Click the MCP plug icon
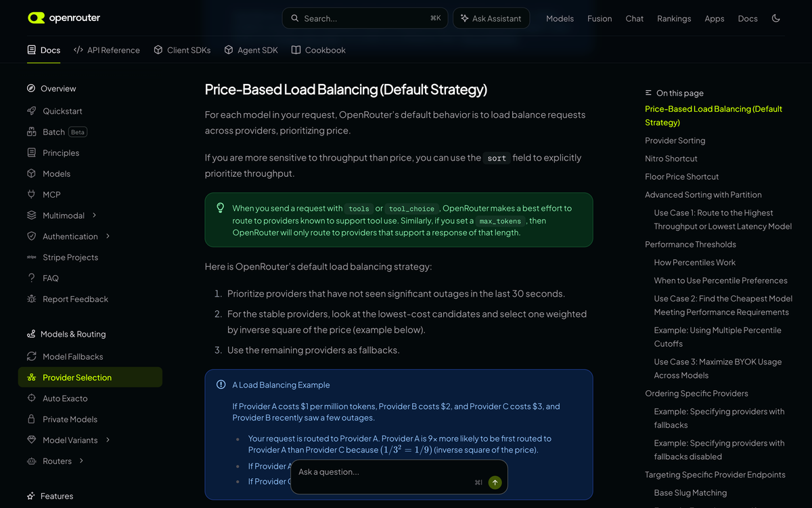The image size is (812, 508). point(31,194)
